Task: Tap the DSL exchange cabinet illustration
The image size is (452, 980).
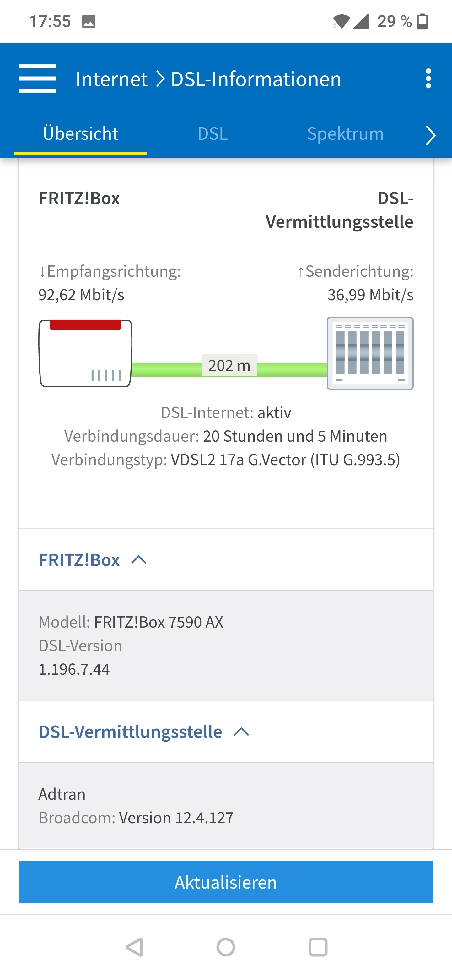Action: pyautogui.click(x=370, y=353)
